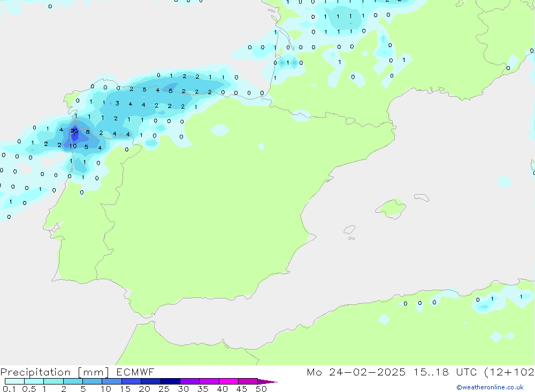Click the 25–30 mm navy legend swatch
The width and height of the screenshot is (535, 392).
pyautogui.click(x=170, y=381)
